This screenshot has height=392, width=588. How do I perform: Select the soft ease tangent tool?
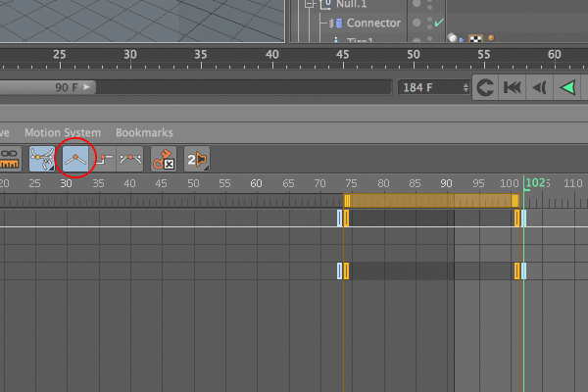click(x=42, y=159)
